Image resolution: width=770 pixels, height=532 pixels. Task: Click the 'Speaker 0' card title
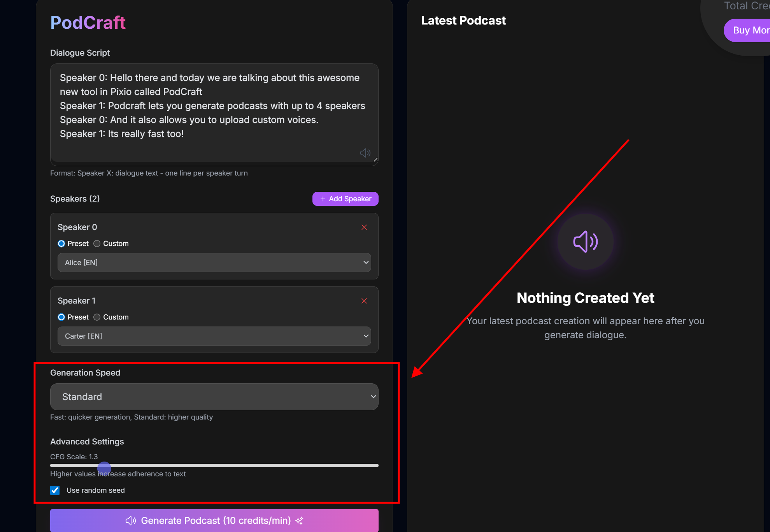pyautogui.click(x=77, y=227)
